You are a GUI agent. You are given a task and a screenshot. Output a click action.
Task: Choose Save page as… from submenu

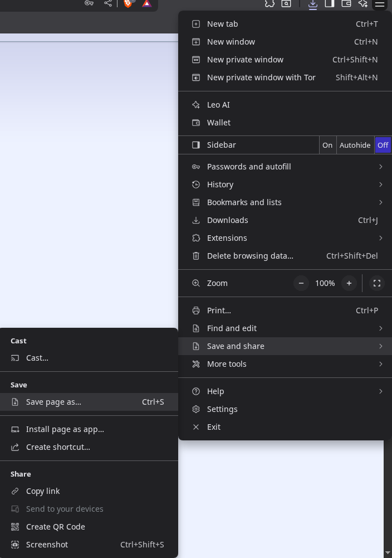click(x=53, y=402)
